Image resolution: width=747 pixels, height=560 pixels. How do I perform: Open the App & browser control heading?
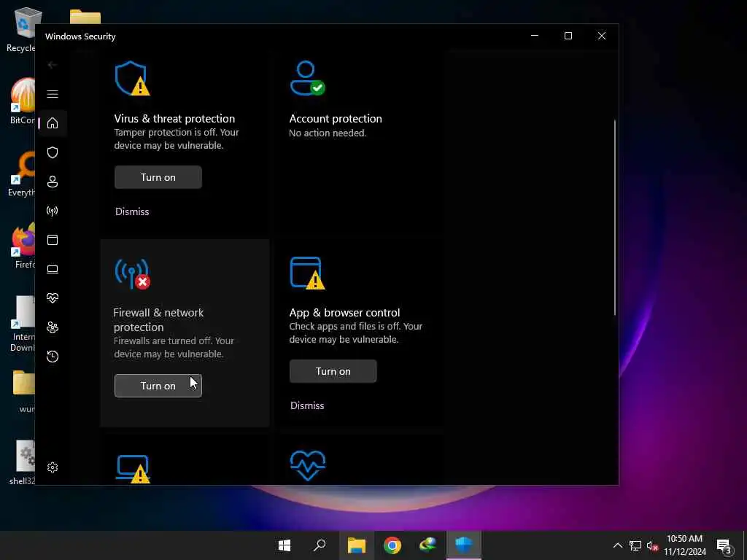point(344,312)
